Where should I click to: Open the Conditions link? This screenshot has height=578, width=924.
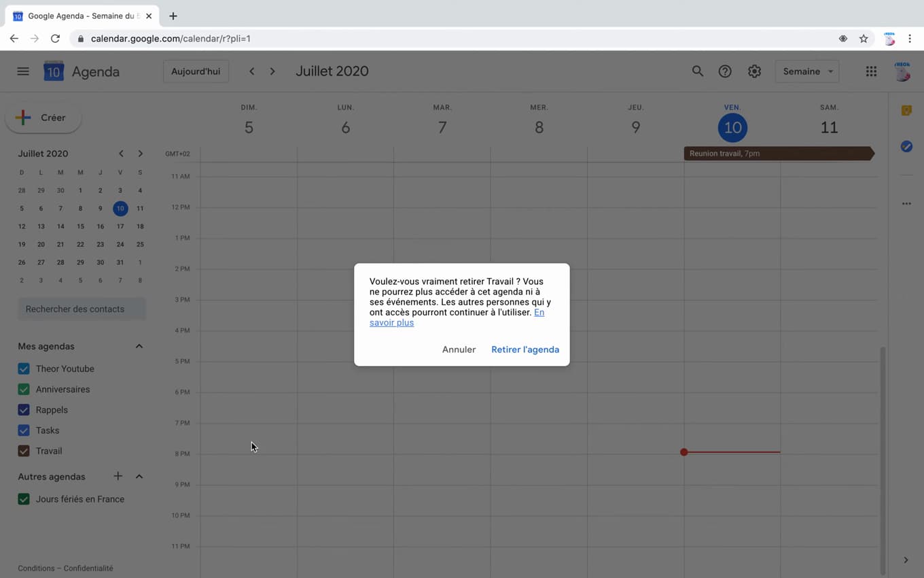35,568
